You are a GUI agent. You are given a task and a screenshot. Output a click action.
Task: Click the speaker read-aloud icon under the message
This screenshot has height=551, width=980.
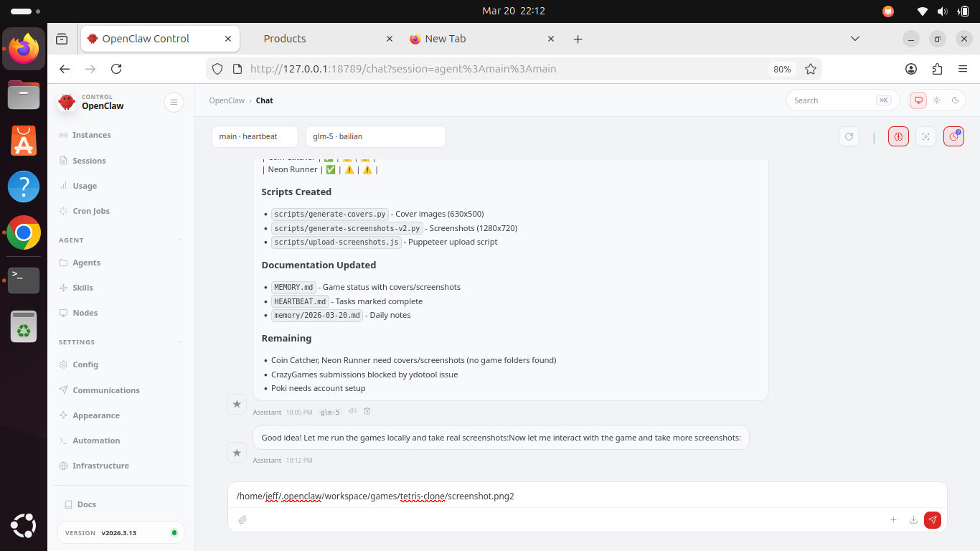352,411
